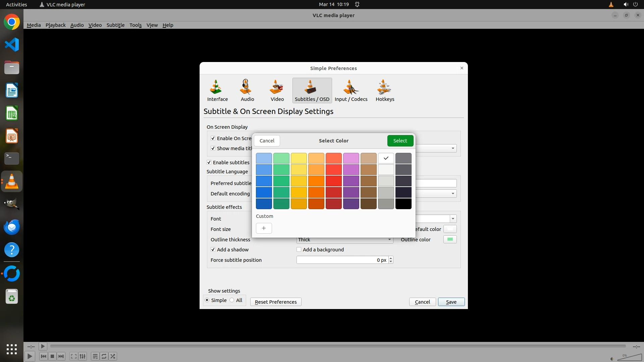Image resolution: width=644 pixels, height=362 pixels.
Task: Open the Tools menu
Action: click(x=136, y=25)
